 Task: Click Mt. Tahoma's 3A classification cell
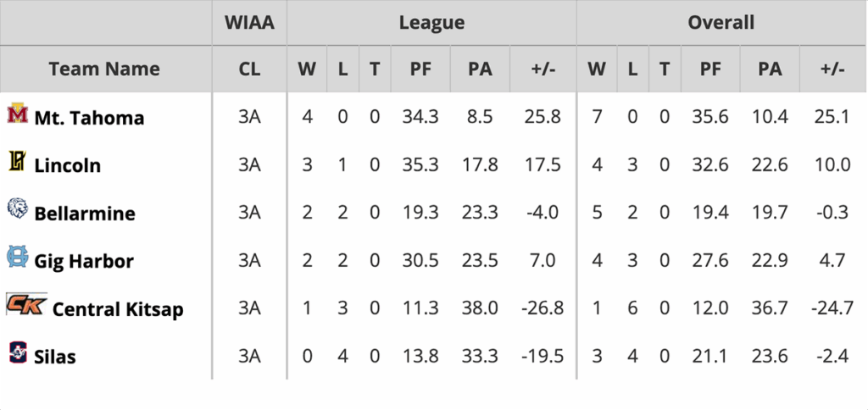coord(249,117)
